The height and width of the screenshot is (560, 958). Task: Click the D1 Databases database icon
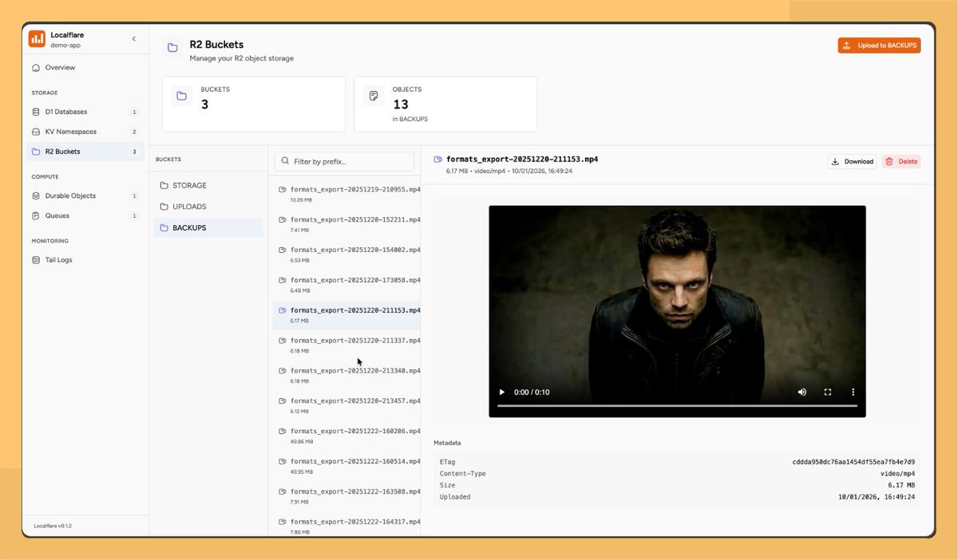[x=36, y=112]
